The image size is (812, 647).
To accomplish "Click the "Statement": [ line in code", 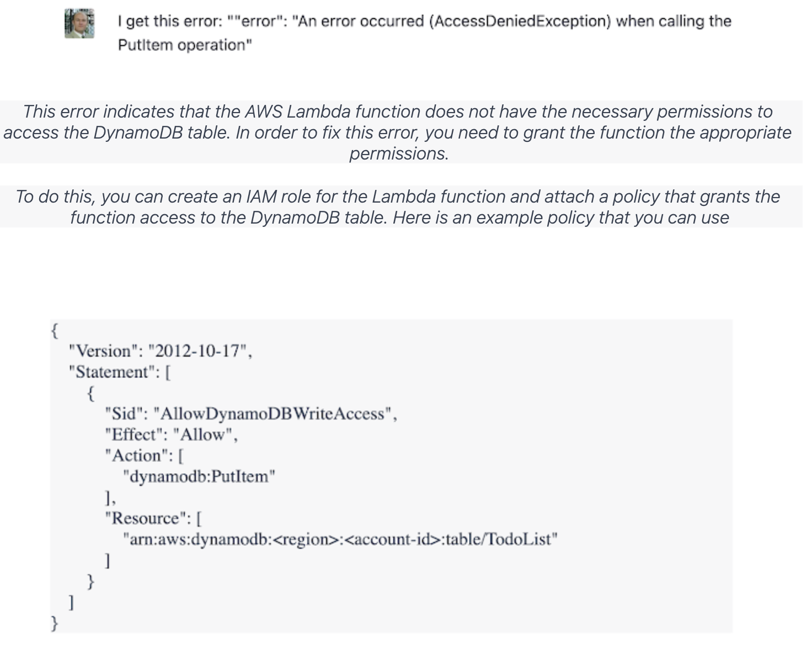I will (x=120, y=372).
